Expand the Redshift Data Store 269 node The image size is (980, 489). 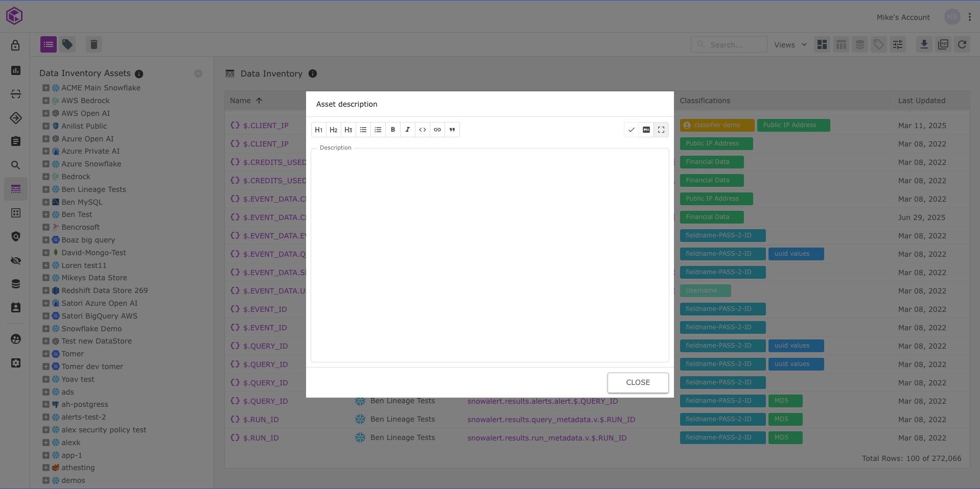click(x=46, y=290)
